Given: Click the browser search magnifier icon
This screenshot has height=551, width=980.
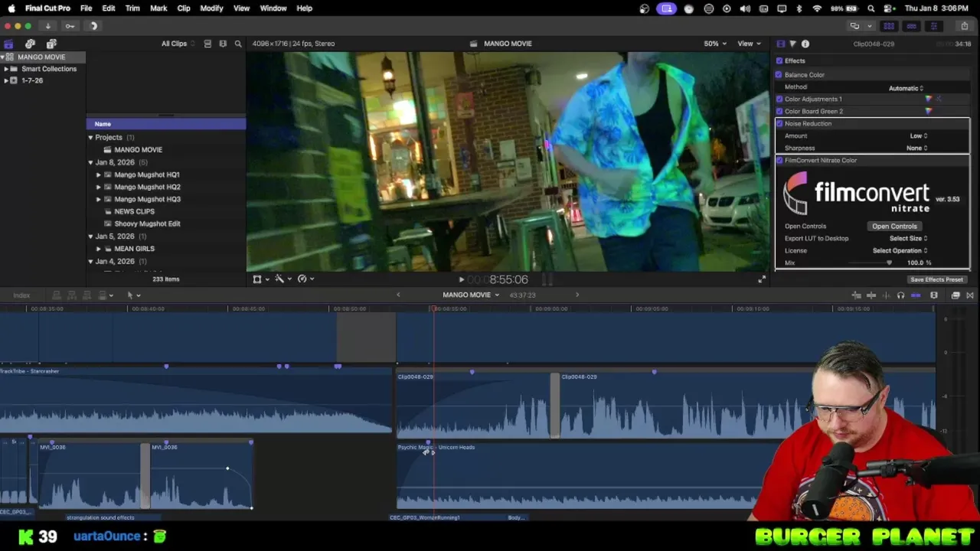Looking at the screenshot, I should coord(238,44).
